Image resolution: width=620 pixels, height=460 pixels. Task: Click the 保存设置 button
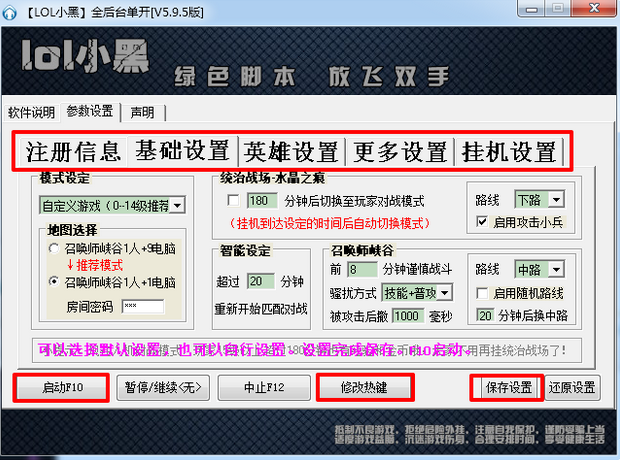pos(508,388)
